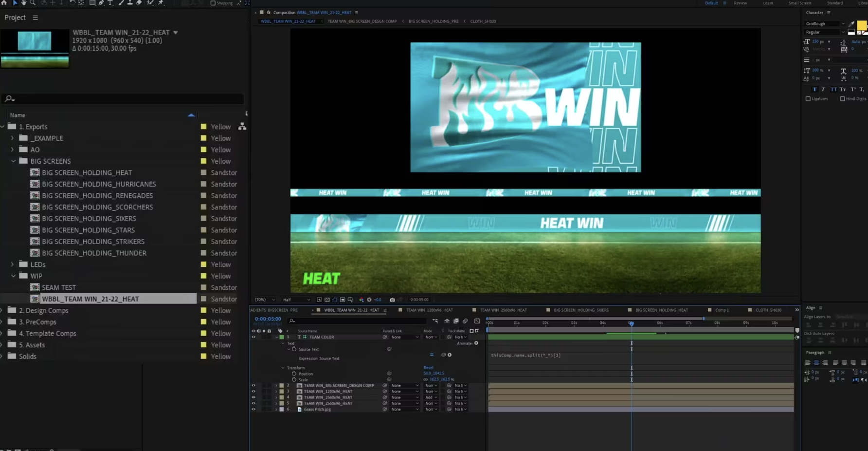Hide the TEAM COLOR layer

click(x=253, y=337)
